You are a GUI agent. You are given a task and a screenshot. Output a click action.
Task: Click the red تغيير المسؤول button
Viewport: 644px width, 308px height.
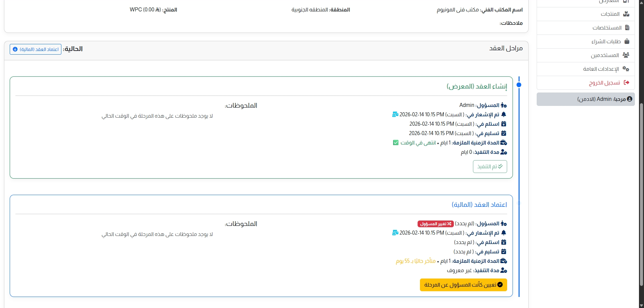pos(436,224)
